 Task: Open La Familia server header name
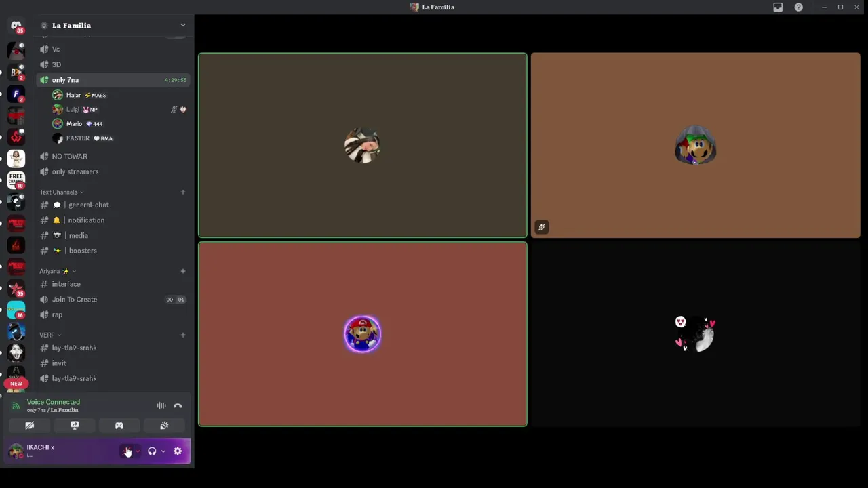71,25
